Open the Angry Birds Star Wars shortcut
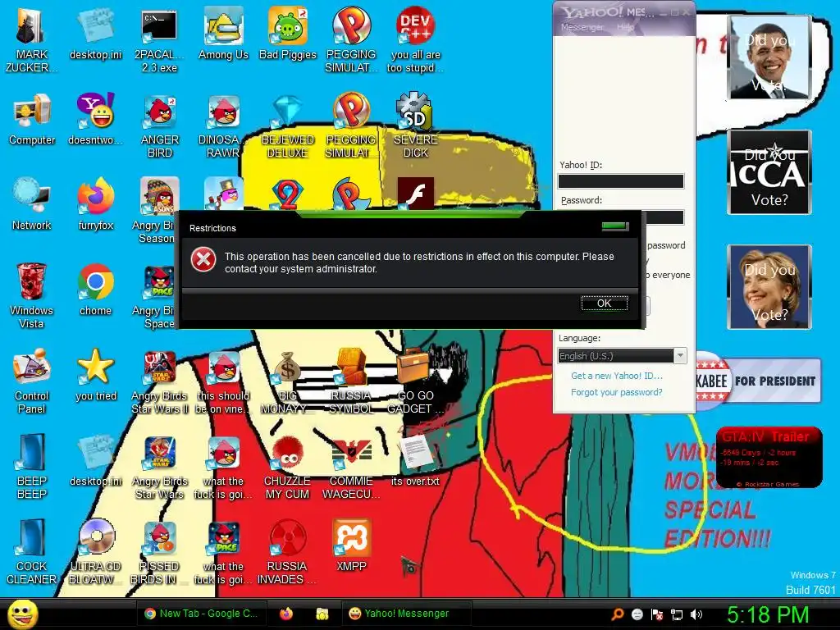The width and height of the screenshot is (840, 630). pos(160,466)
